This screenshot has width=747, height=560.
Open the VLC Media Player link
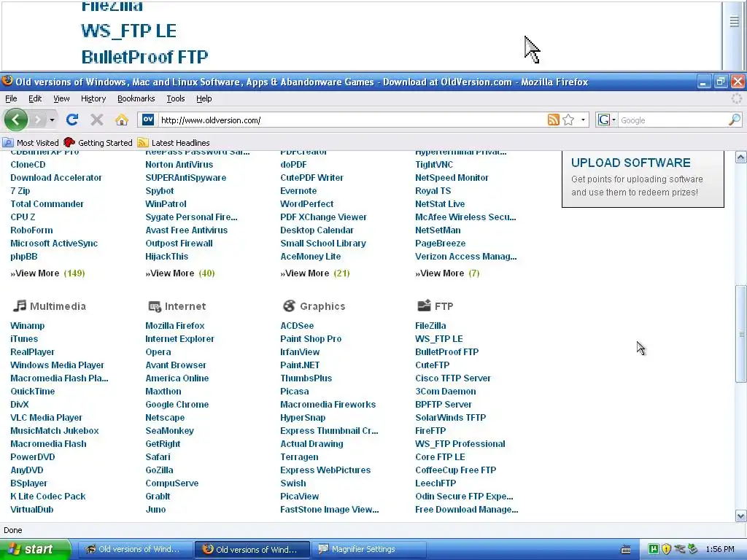pos(46,418)
